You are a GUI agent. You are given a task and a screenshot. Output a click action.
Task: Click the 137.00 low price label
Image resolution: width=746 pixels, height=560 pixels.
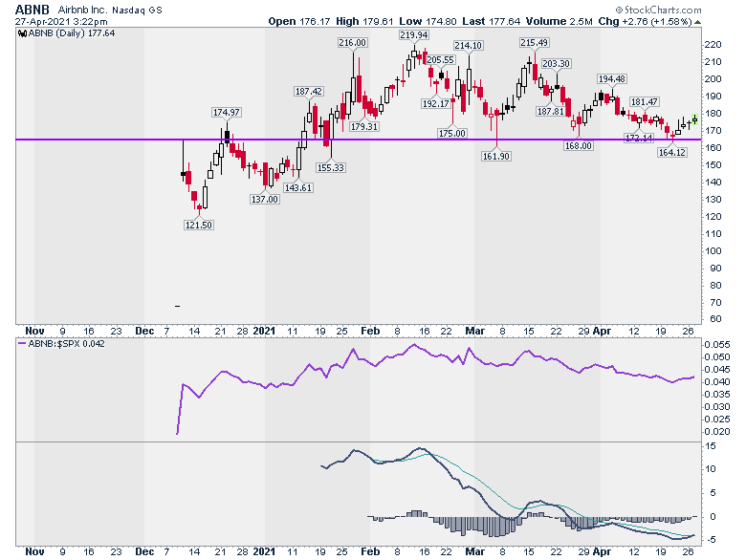pyautogui.click(x=265, y=199)
